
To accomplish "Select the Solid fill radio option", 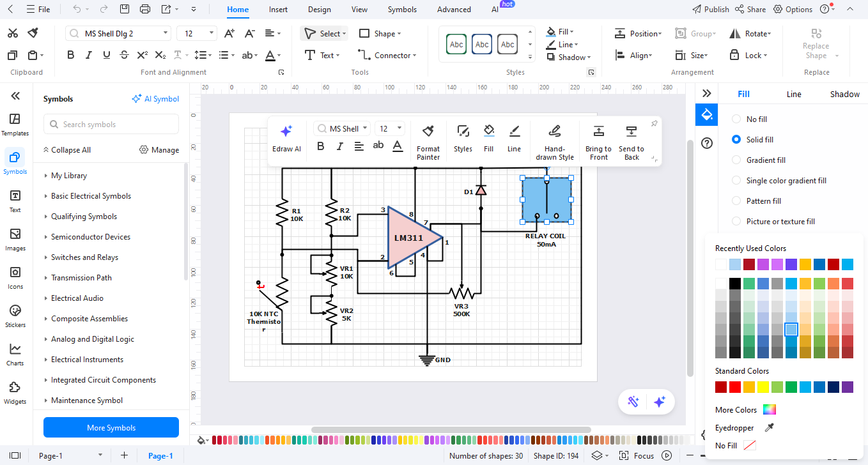I will click(736, 140).
